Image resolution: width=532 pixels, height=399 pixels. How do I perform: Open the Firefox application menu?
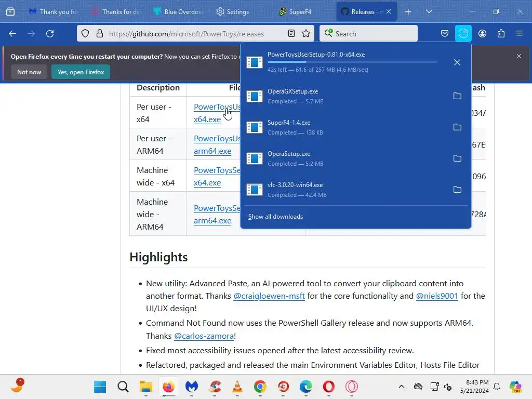[520, 34]
